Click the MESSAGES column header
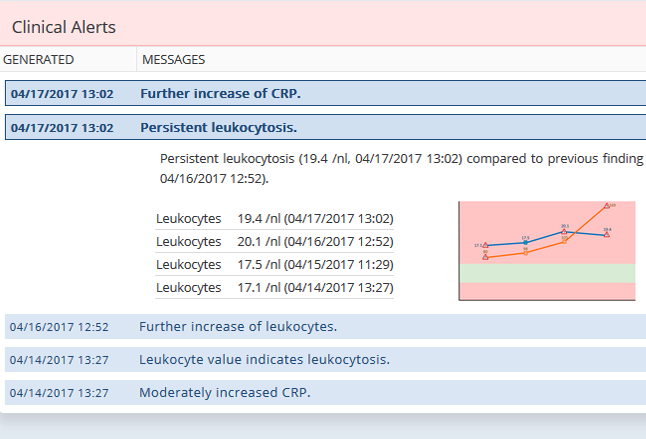Screen dimensions: 646x439 coord(174,60)
